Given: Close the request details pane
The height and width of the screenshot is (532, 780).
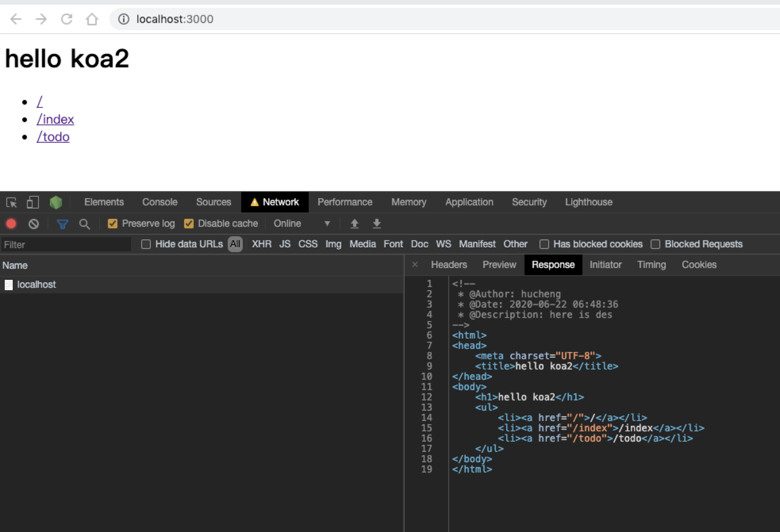Looking at the screenshot, I should click(415, 264).
